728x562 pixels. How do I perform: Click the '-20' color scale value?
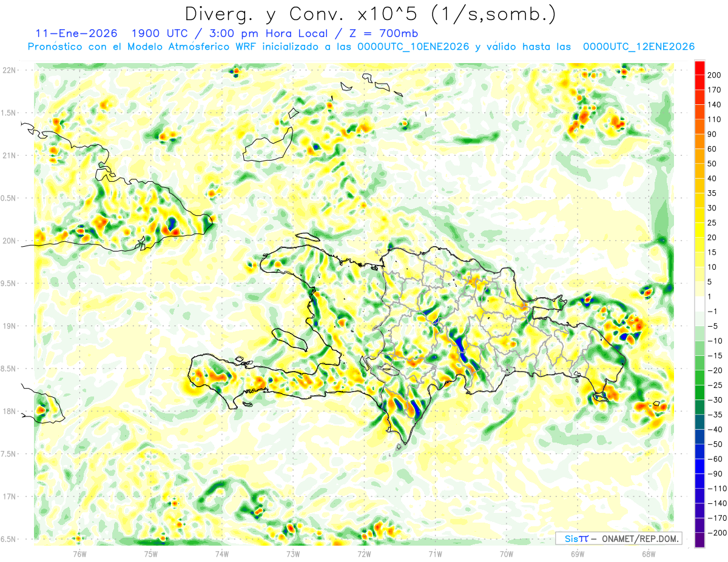716,370
